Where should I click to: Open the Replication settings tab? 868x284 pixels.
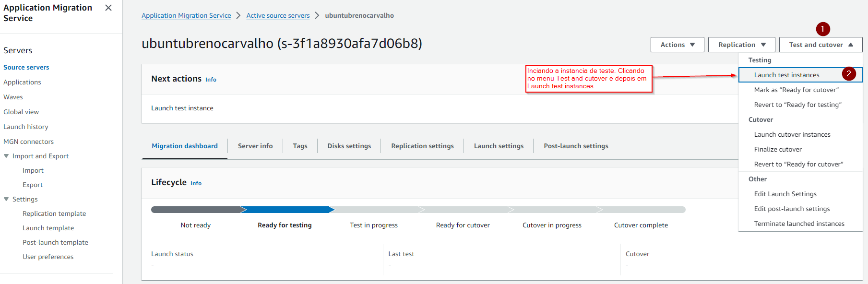click(x=422, y=146)
